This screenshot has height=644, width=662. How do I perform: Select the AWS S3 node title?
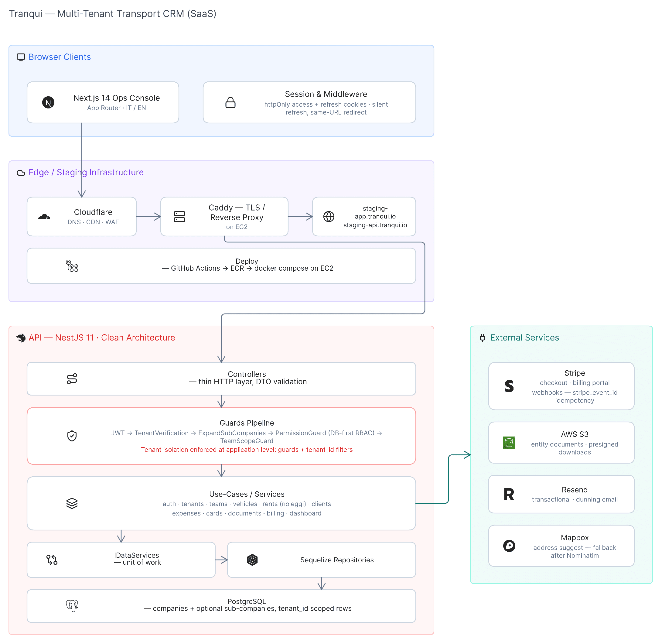coord(575,434)
